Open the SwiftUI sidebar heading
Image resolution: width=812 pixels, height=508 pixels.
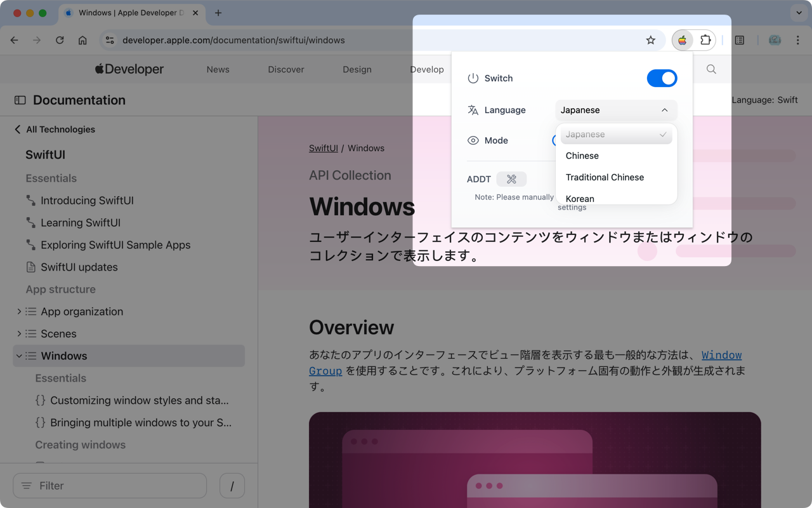pos(45,154)
